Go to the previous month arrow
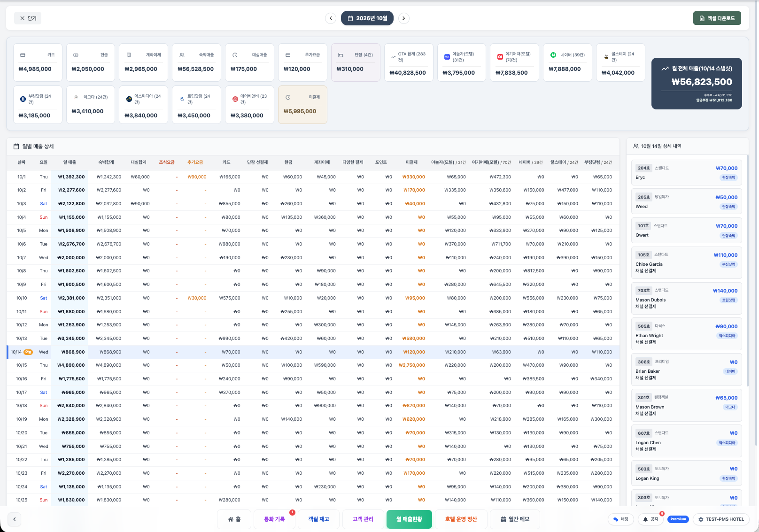This screenshot has height=532, width=759. tap(331, 18)
